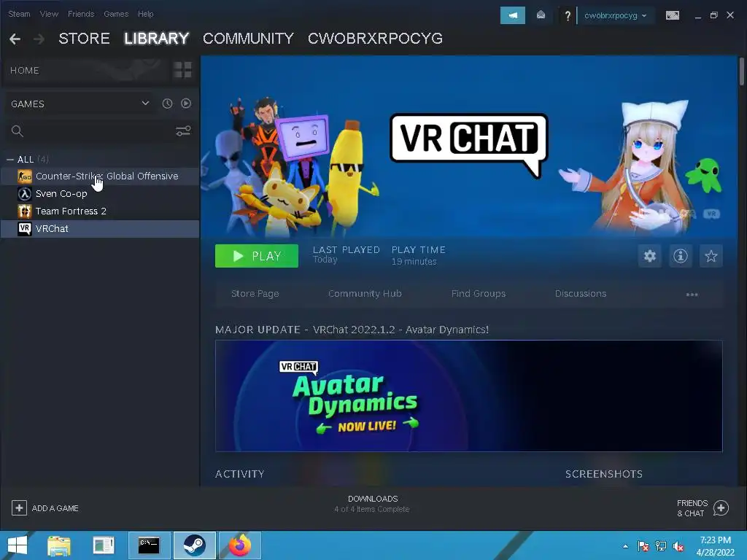Open the Downloads status panel

click(372, 504)
